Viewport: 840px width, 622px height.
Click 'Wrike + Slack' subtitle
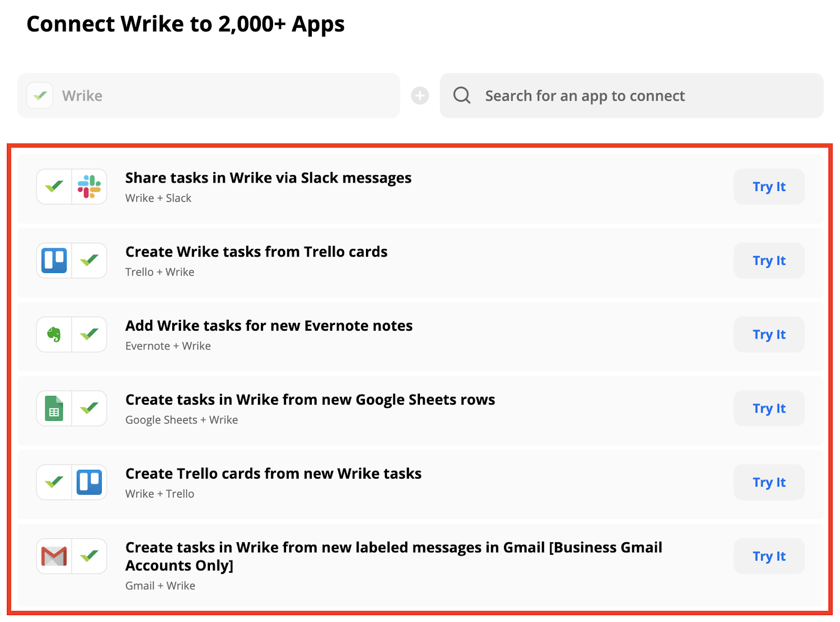(x=158, y=198)
